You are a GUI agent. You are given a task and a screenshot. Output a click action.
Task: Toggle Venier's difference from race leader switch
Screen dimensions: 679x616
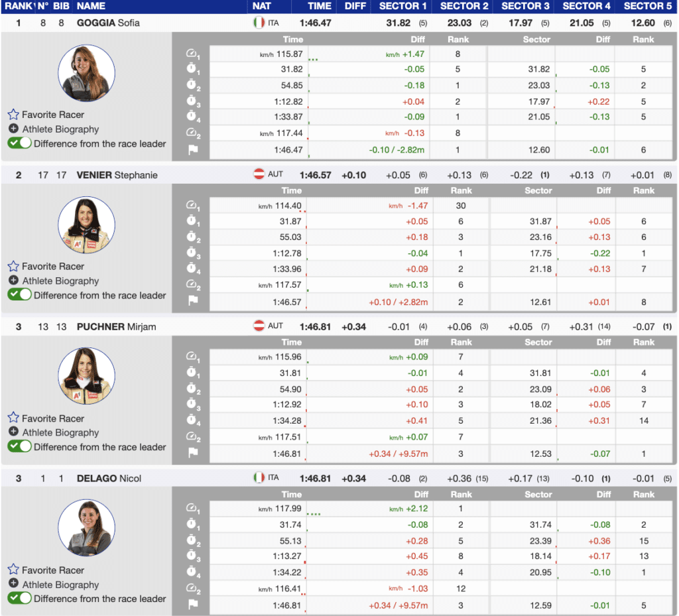(x=19, y=295)
